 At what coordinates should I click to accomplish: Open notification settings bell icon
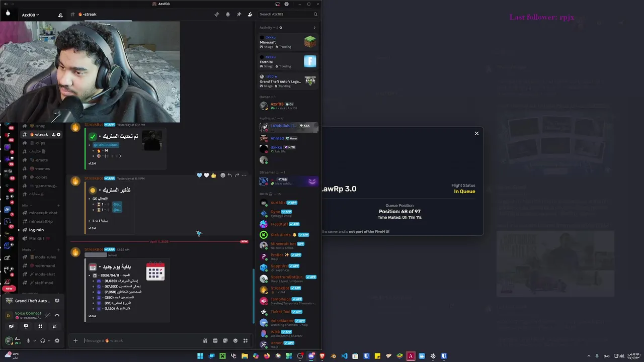click(x=228, y=14)
